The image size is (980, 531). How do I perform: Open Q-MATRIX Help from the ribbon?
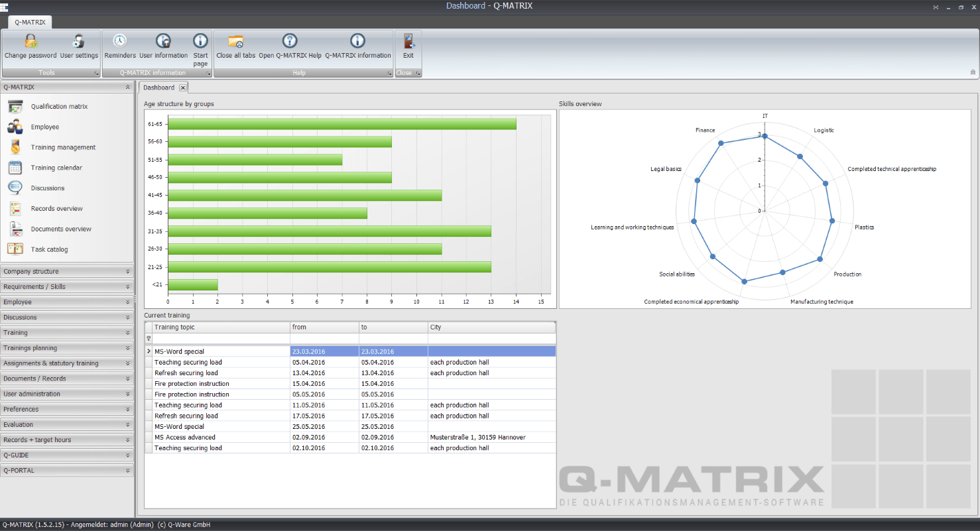tap(290, 42)
